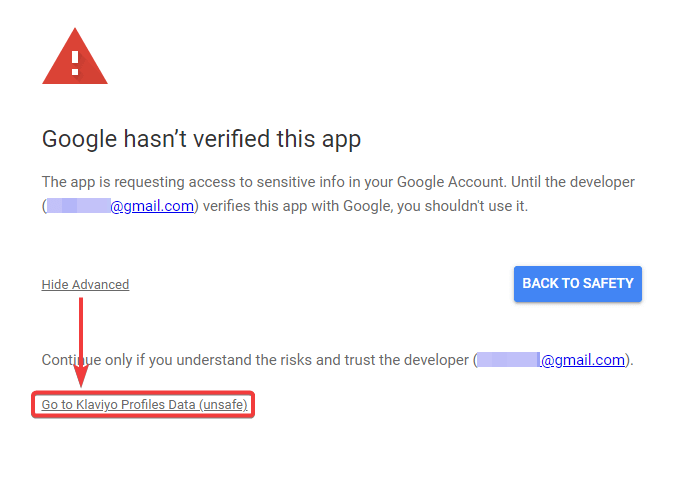
Task: Open the developer gmail.com link after 'trust the developer'
Action: coord(583,360)
